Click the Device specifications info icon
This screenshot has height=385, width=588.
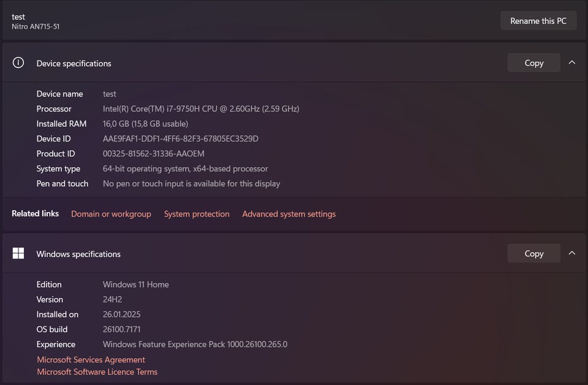coord(18,62)
